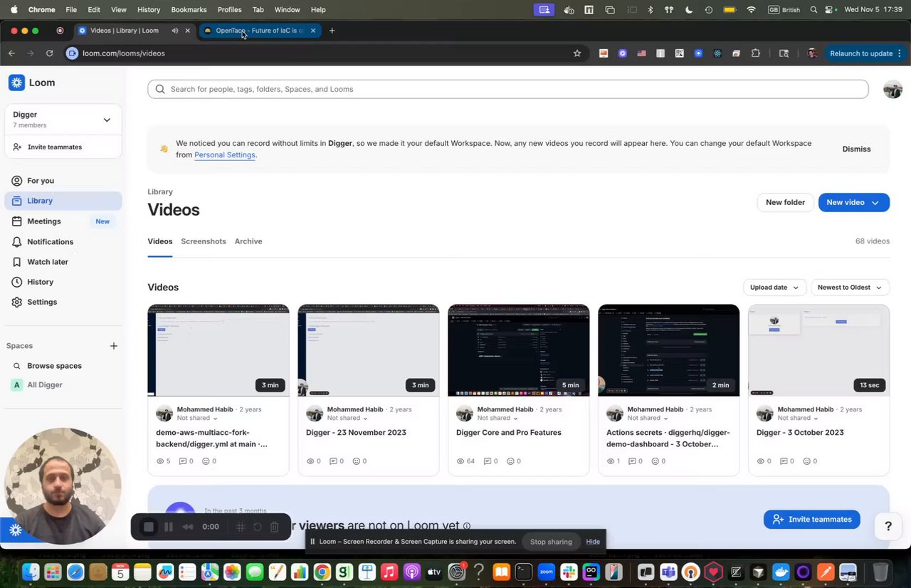Open a new Chrome tab

(332, 31)
